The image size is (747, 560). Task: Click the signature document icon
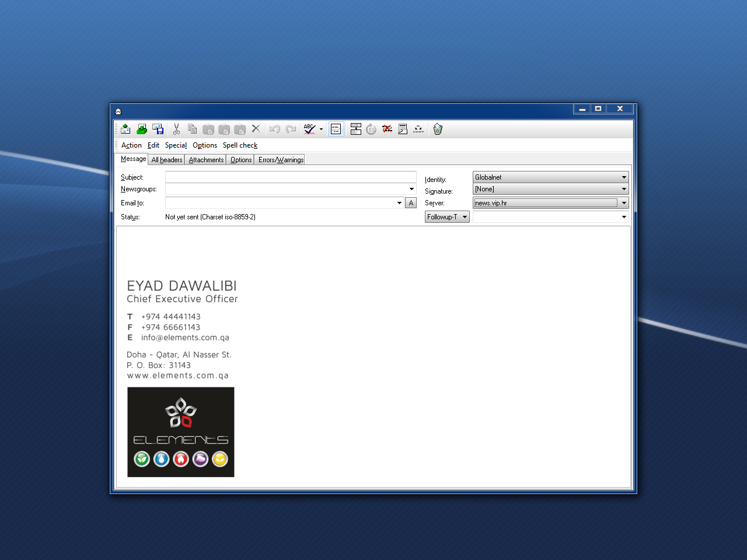point(403,129)
